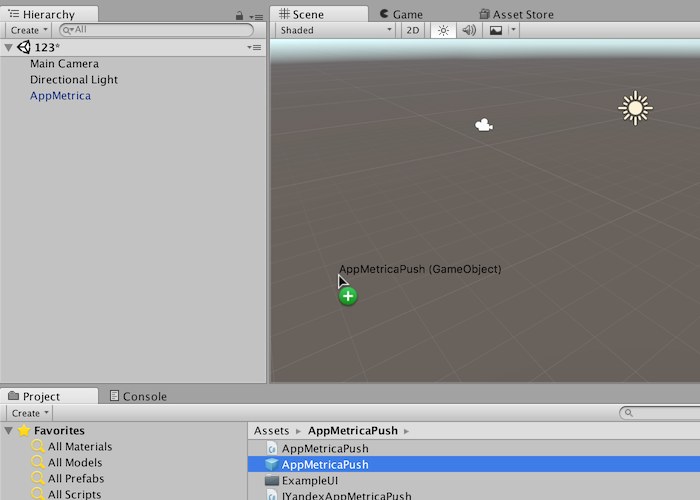Viewport: 700px width, 500px height.
Task: Click Project search magnifier icon
Action: [x=629, y=413]
